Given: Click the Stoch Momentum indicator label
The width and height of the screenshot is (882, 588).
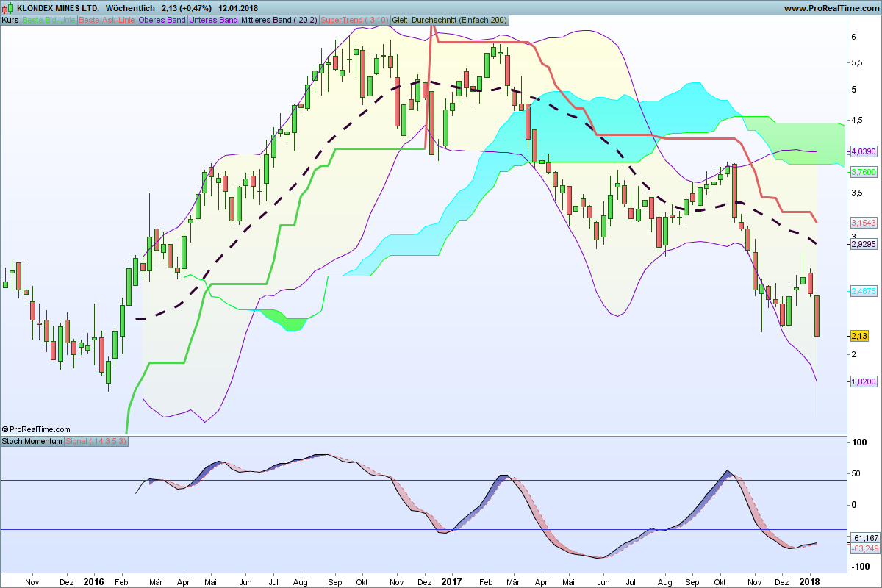Looking at the screenshot, I should click(32, 441).
